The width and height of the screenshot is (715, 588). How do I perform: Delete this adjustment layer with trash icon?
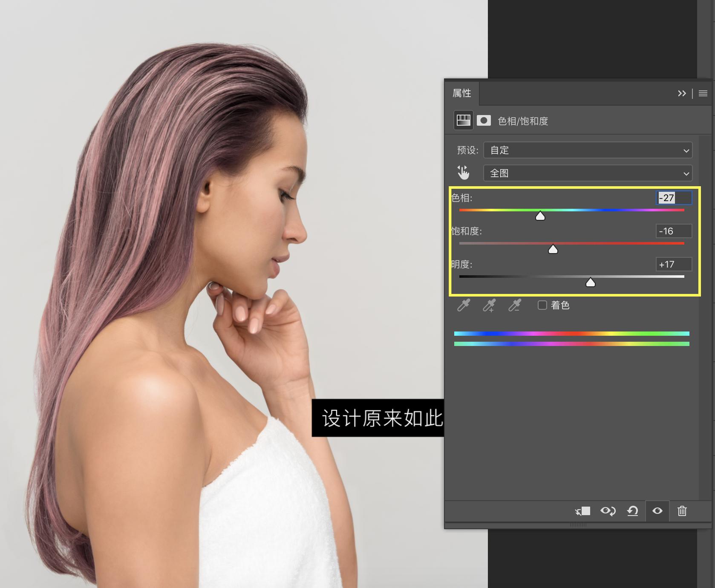click(x=682, y=511)
